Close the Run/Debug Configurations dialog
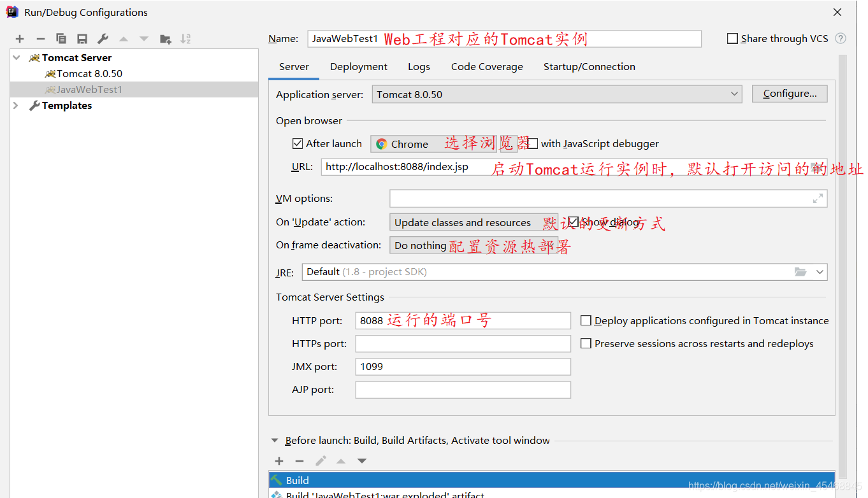 point(837,12)
